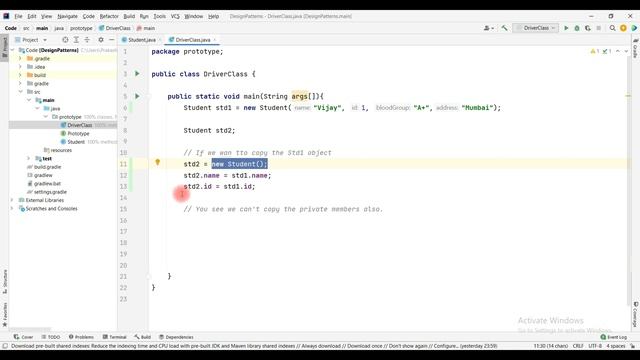
Task: Click the CRLF line separator in status bar
Action: pos(578,346)
